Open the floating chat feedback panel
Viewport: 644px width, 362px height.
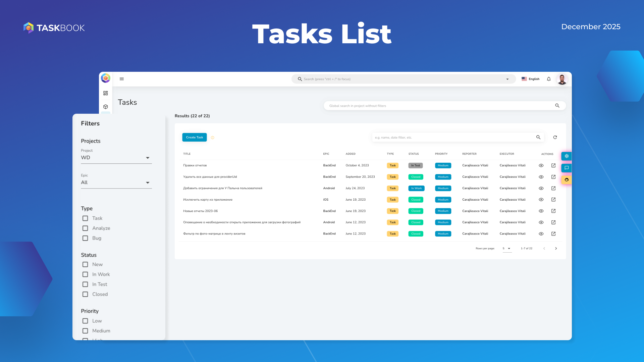566,168
